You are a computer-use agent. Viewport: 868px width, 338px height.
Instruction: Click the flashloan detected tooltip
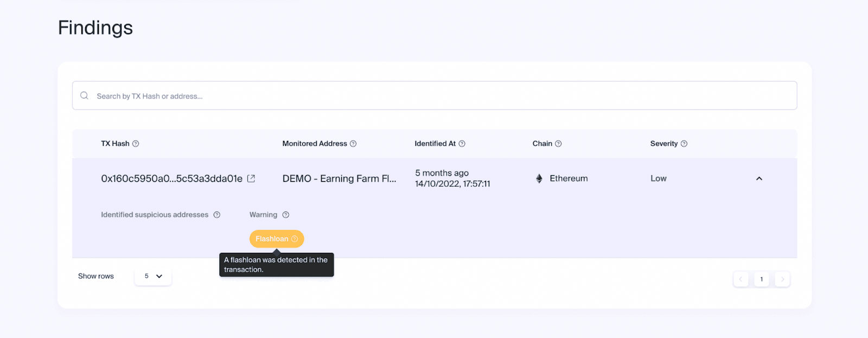[x=277, y=265]
